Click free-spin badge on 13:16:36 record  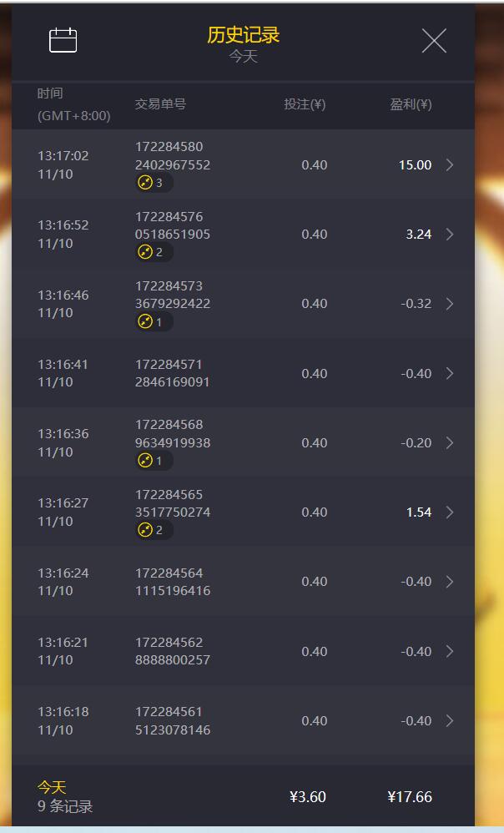point(154,461)
